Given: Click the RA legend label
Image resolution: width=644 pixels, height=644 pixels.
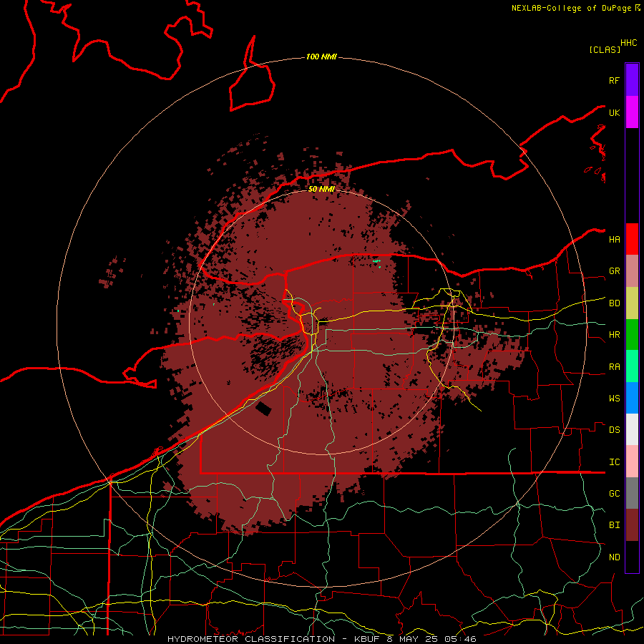Looking at the screenshot, I should click(614, 367).
